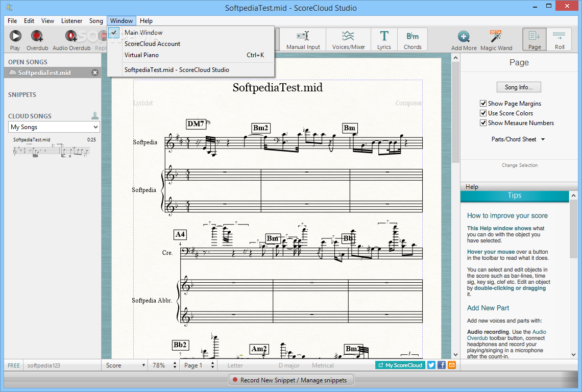This screenshot has width=582, height=392.
Task: Adjust the 78% zoom stepper
Action: tap(175, 365)
